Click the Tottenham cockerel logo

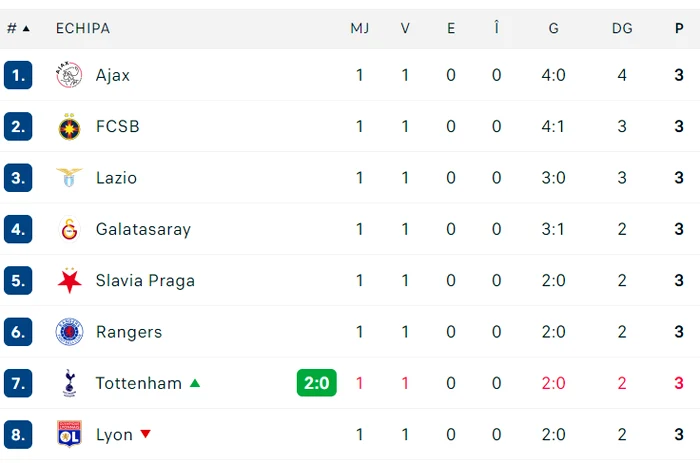(x=69, y=383)
